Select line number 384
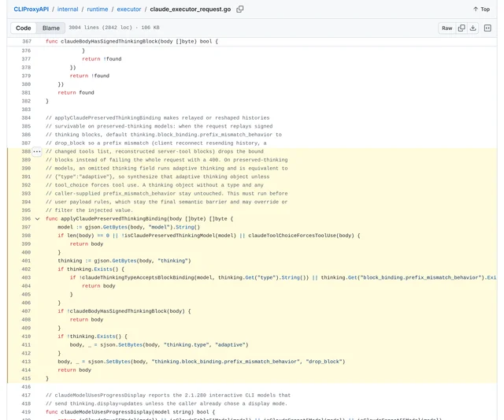504x420 pixels. (26, 117)
